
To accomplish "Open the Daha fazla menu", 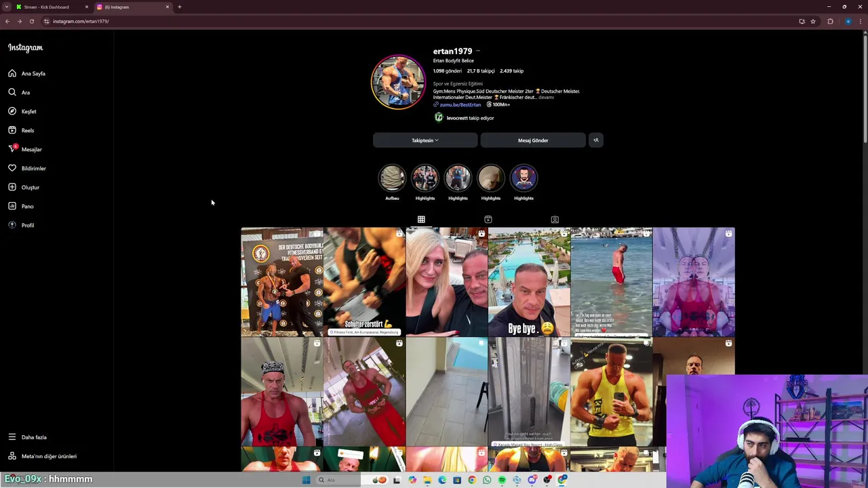I will coord(27,437).
